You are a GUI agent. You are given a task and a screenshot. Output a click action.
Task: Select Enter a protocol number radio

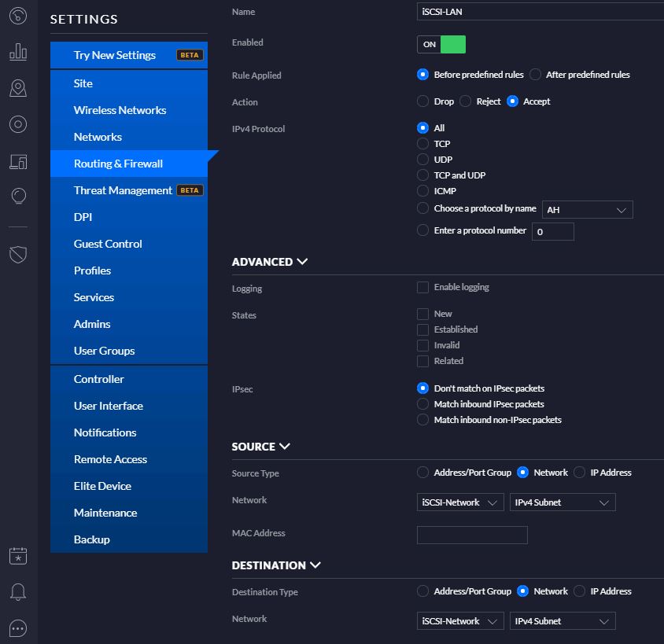point(422,230)
